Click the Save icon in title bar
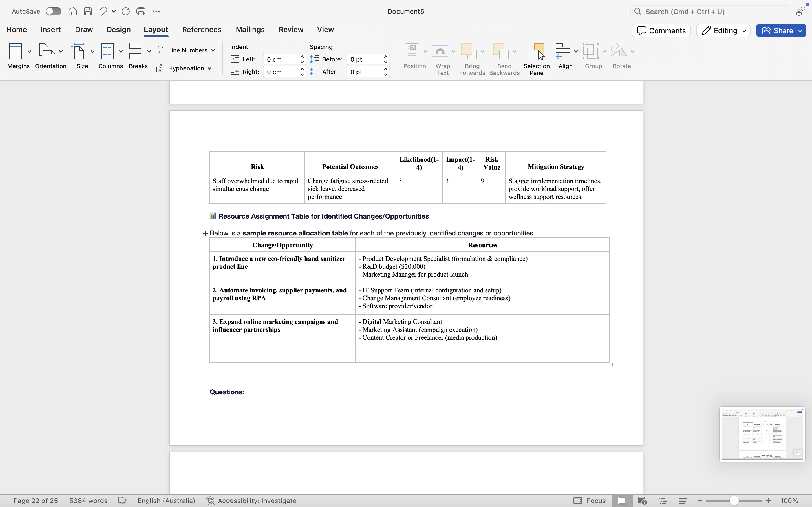 88,11
